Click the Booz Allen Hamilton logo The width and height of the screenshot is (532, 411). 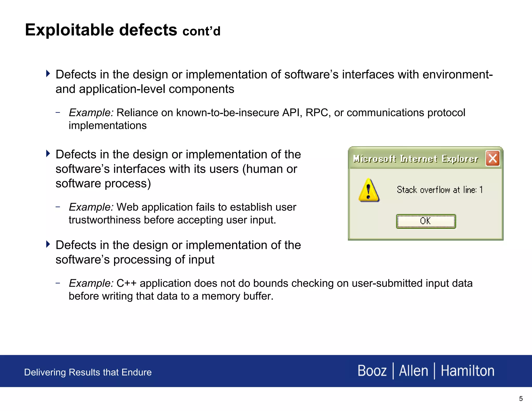(426, 371)
